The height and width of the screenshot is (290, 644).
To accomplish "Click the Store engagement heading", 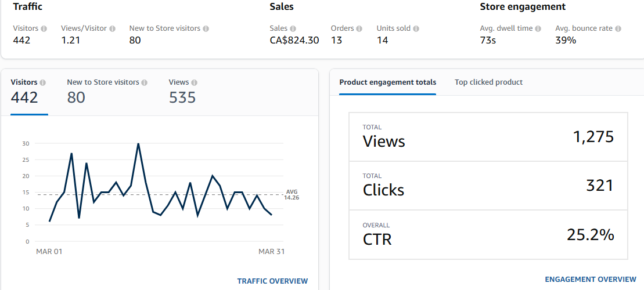I will [x=523, y=6].
